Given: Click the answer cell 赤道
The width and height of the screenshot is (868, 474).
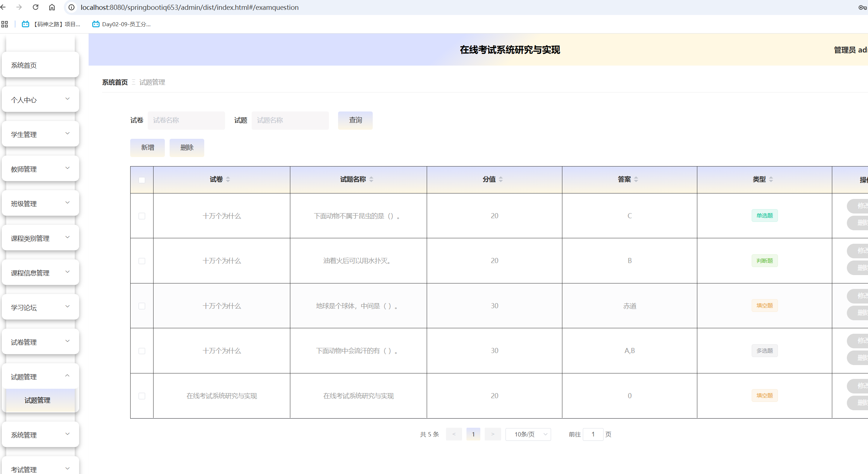Looking at the screenshot, I should point(629,306).
